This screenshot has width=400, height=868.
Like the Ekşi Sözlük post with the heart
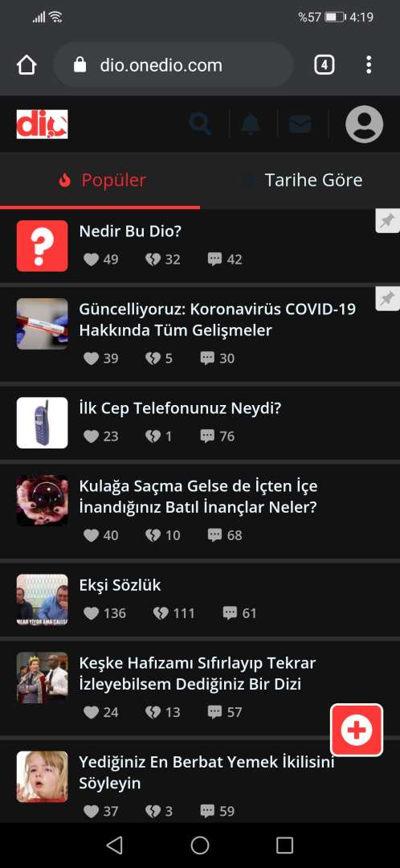click(x=92, y=612)
